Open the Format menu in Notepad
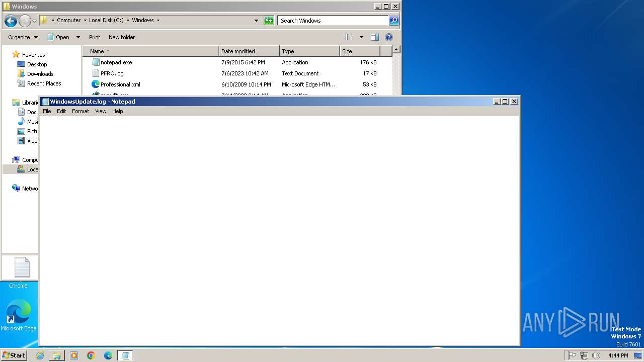The image size is (644, 362). tap(80, 111)
